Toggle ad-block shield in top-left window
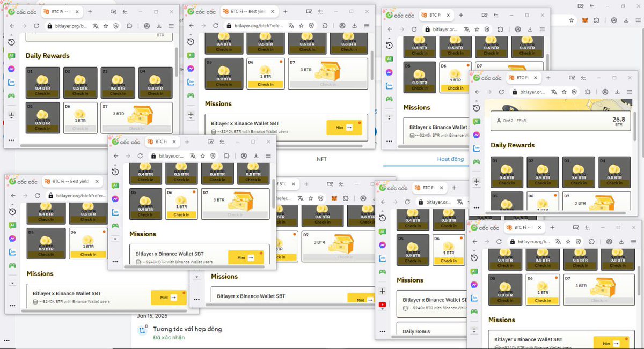The width and height of the screenshot is (644, 349). pos(116,26)
